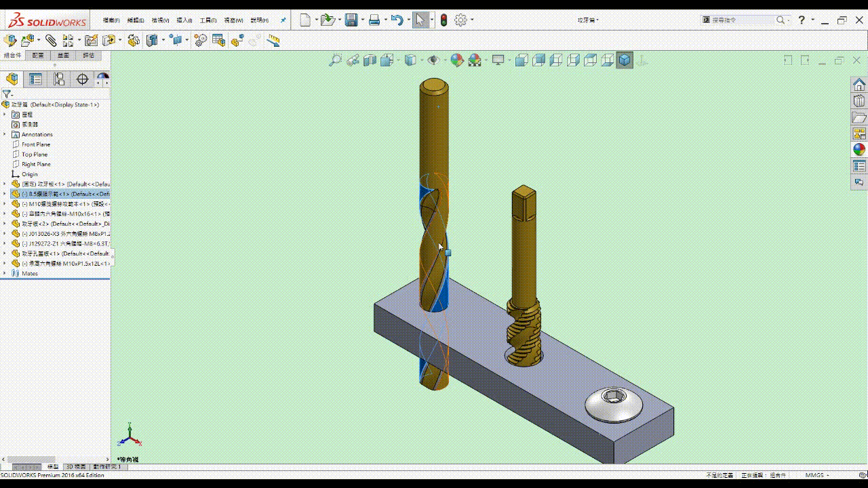The height and width of the screenshot is (488, 868).
Task: Open the Edit Appearance color ball icon
Action: point(458,60)
